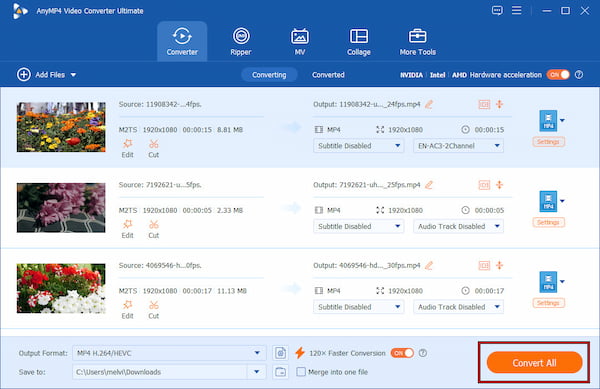This screenshot has width=600, height=389.
Task: Click the Convert All button
Action: (534, 363)
